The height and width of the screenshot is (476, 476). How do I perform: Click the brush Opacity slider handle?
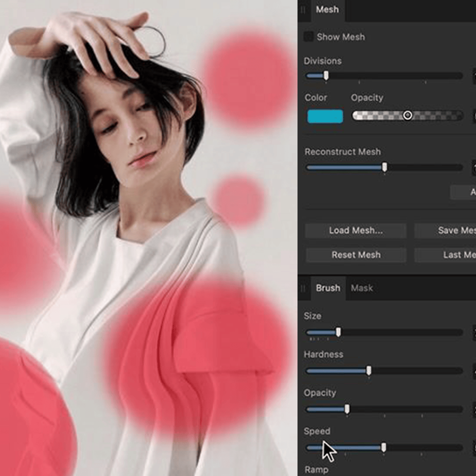[x=347, y=409]
